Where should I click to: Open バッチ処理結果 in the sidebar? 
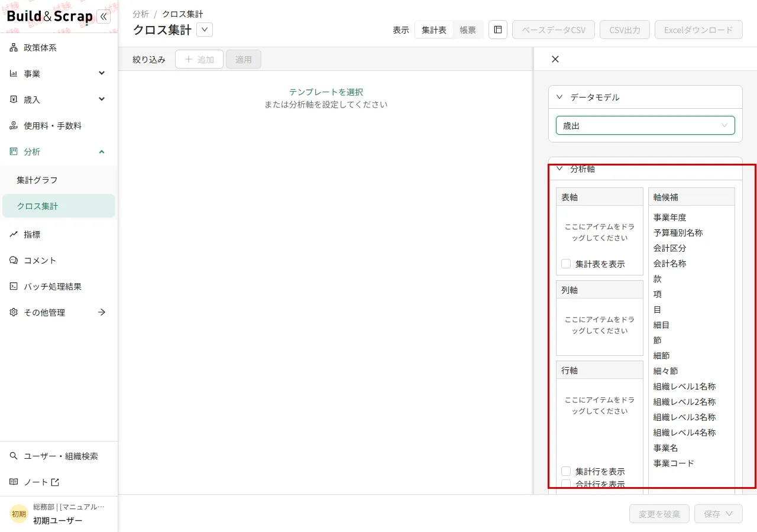[x=59, y=287]
